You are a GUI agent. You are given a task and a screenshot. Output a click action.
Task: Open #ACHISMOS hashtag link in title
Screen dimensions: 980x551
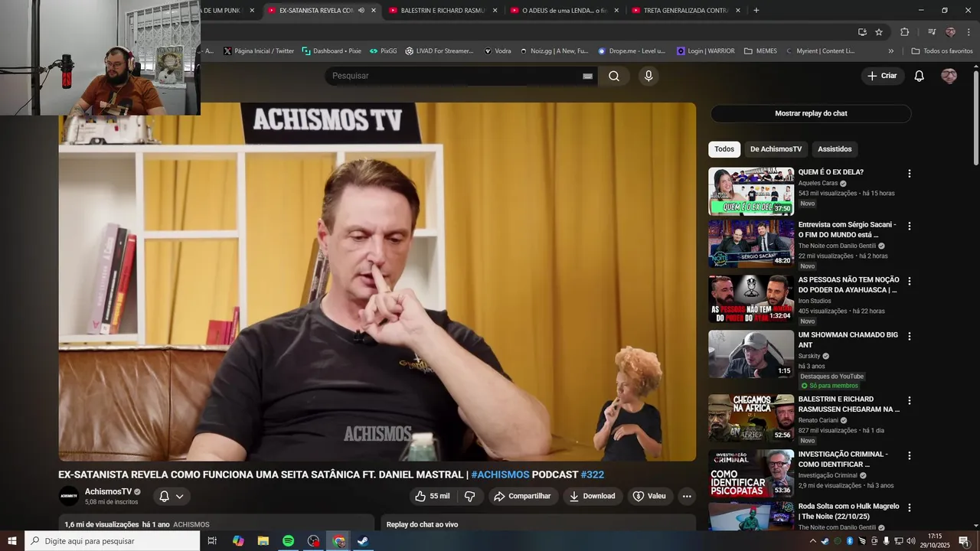(500, 474)
